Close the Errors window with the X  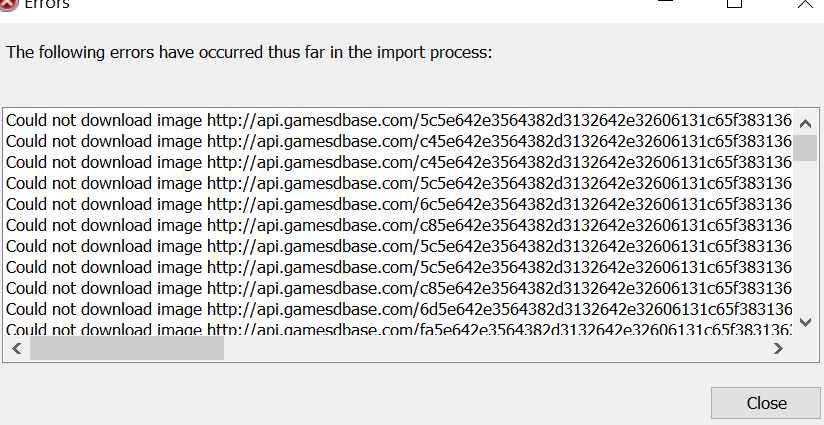tap(805, 3)
